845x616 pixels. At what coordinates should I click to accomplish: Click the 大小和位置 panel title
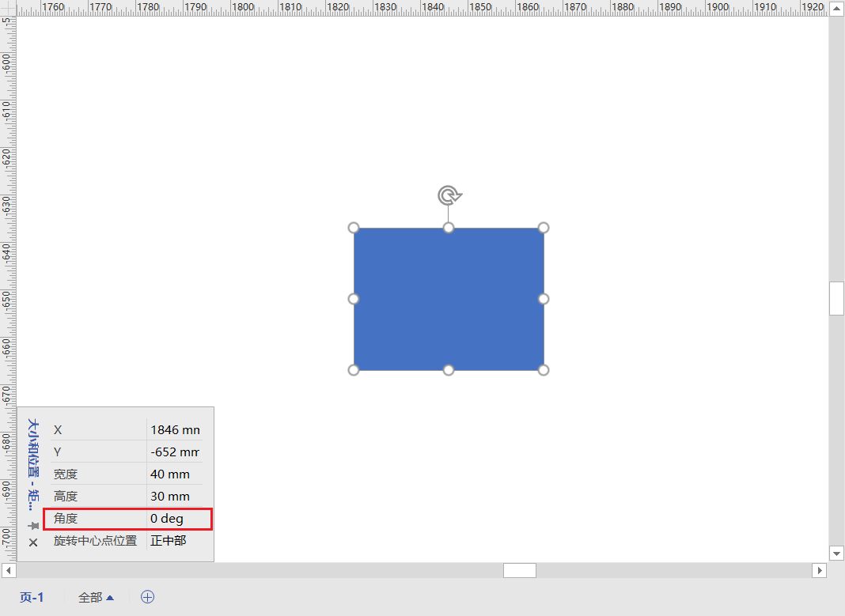coord(33,464)
